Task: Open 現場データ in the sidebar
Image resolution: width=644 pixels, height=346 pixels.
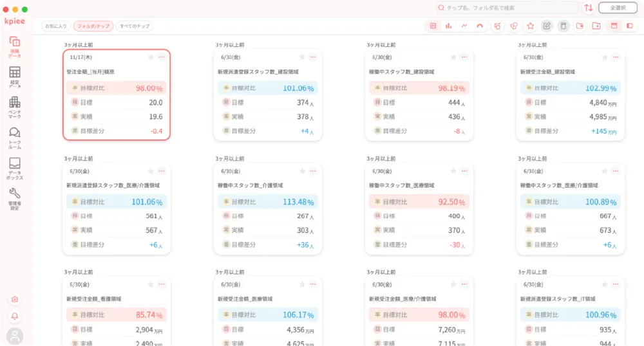Action: tap(15, 47)
